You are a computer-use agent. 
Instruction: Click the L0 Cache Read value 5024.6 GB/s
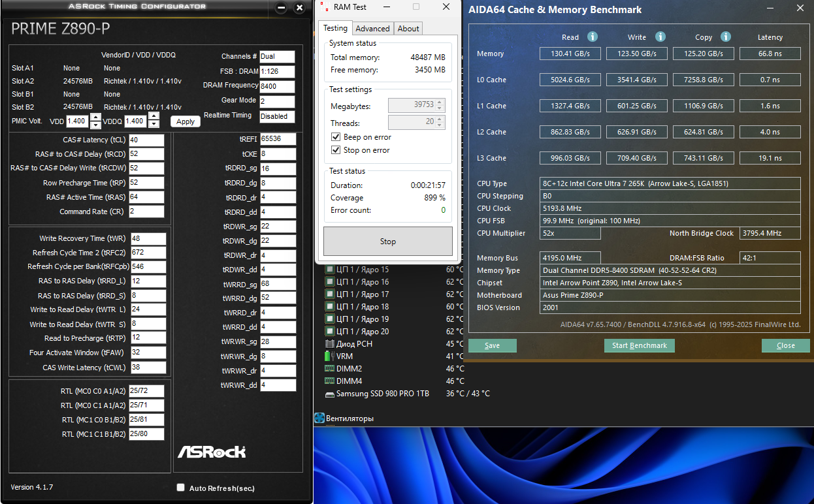[570, 80]
